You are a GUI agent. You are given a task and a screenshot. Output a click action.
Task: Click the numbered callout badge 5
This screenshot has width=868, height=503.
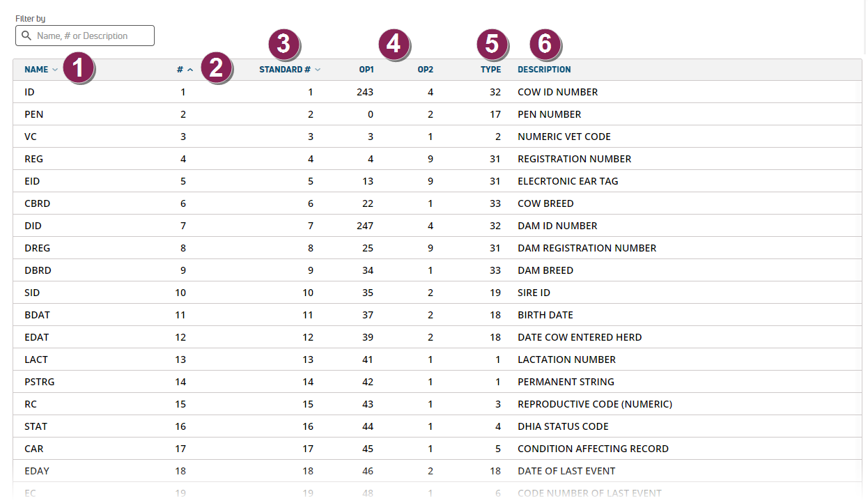pyautogui.click(x=492, y=44)
